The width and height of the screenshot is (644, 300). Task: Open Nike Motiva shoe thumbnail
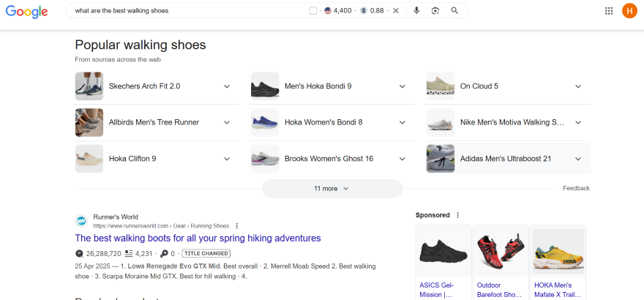[441, 122]
